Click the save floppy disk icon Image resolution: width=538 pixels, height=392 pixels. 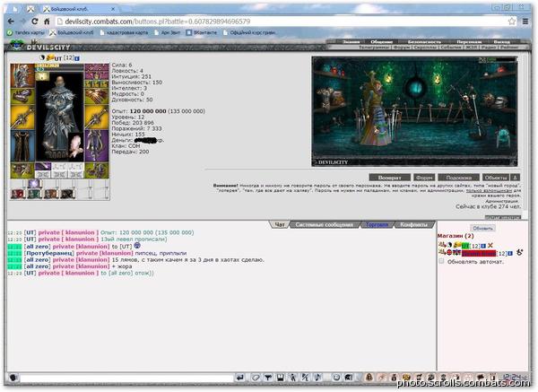click(281, 378)
